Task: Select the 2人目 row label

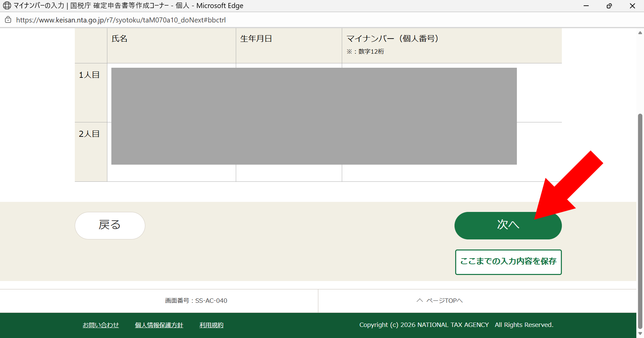Action: pos(89,134)
